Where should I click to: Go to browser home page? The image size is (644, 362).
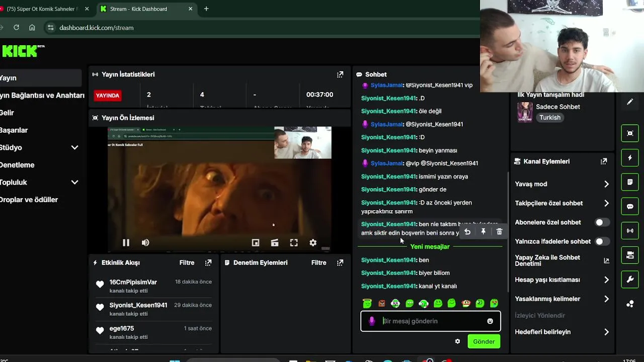click(32, 28)
